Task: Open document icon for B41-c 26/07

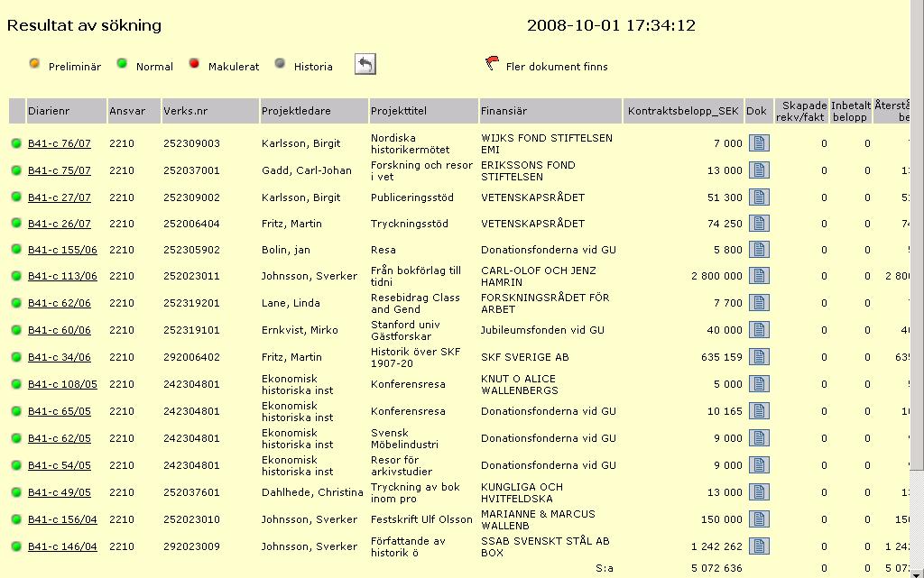Action: (x=759, y=223)
